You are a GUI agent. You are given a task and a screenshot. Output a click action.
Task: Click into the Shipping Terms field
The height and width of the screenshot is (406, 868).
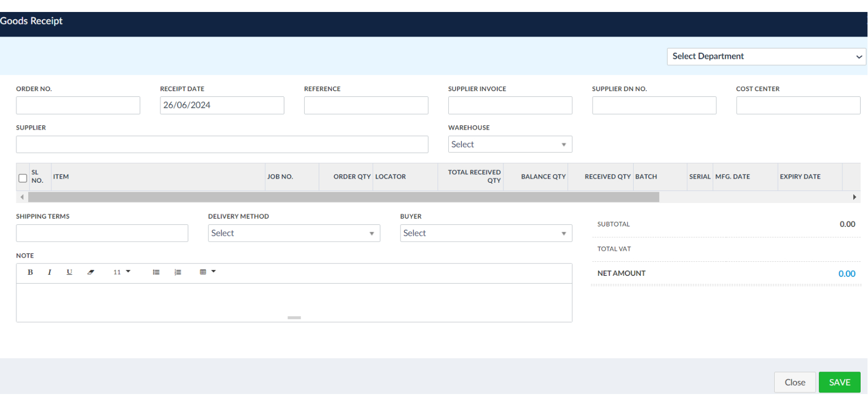coord(102,233)
